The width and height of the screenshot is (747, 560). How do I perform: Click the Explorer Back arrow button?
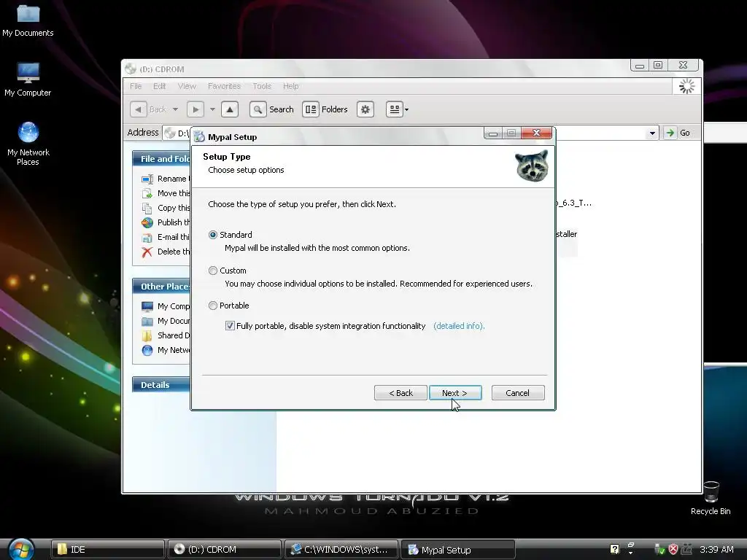[139, 109]
